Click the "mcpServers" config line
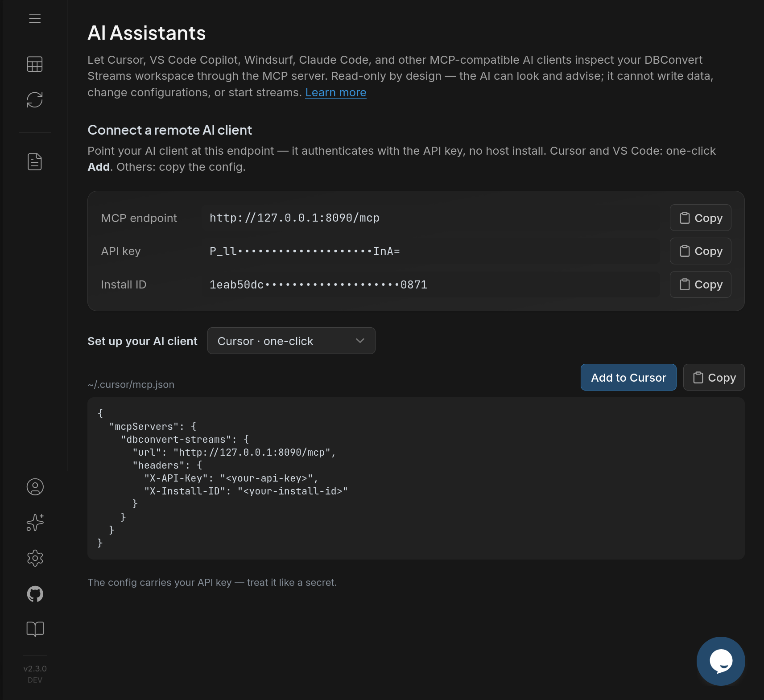The height and width of the screenshot is (700, 764). [x=153, y=426]
